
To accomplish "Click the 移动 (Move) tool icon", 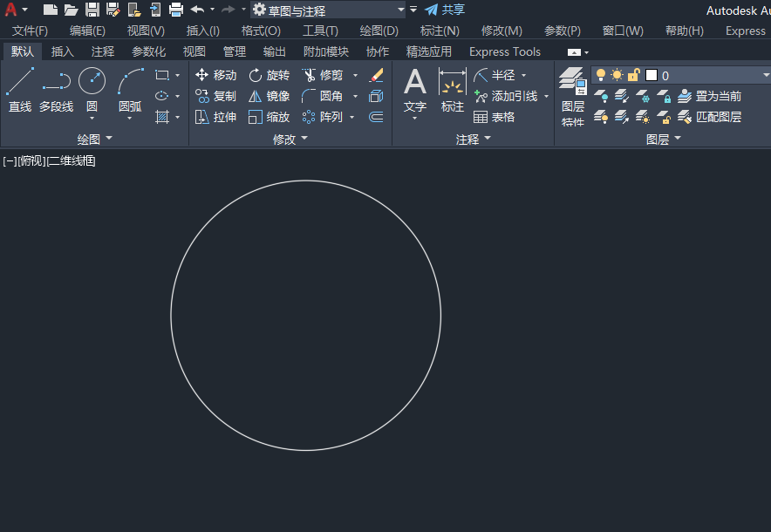I will (202, 75).
